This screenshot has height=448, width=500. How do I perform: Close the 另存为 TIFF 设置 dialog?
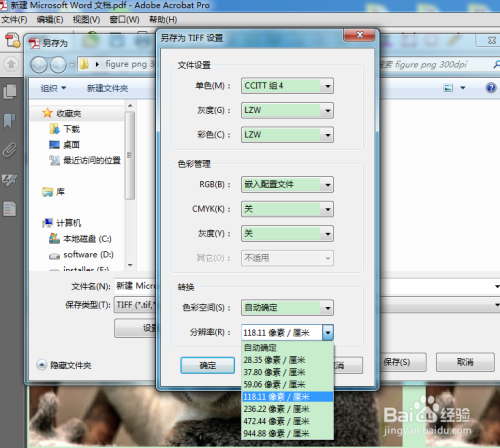click(359, 35)
